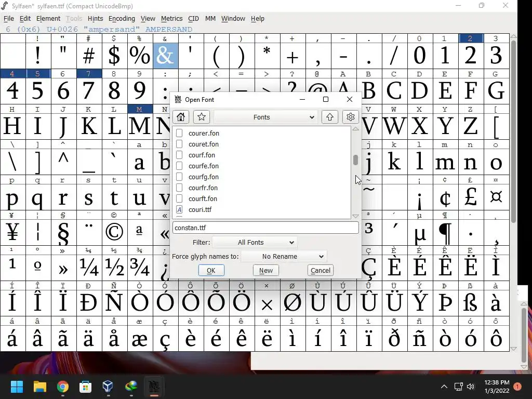
Task: Open the Element menu
Action: click(x=48, y=19)
